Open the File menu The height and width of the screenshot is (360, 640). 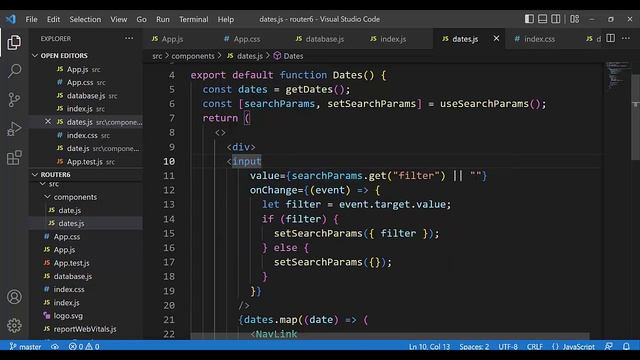tap(31, 19)
